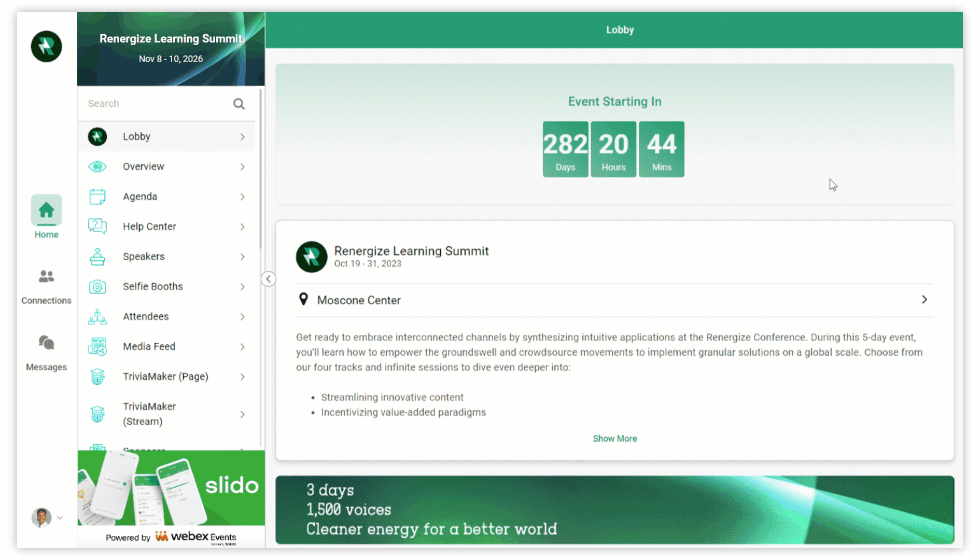980x560 pixels.
Task: Click the Renergize logo in the left rail
Action: click(46, 46)
